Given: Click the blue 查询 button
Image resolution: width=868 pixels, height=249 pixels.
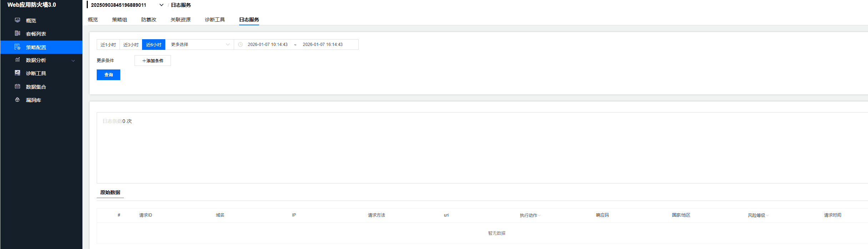Looking at the screenshot, I should click(108, 75).
